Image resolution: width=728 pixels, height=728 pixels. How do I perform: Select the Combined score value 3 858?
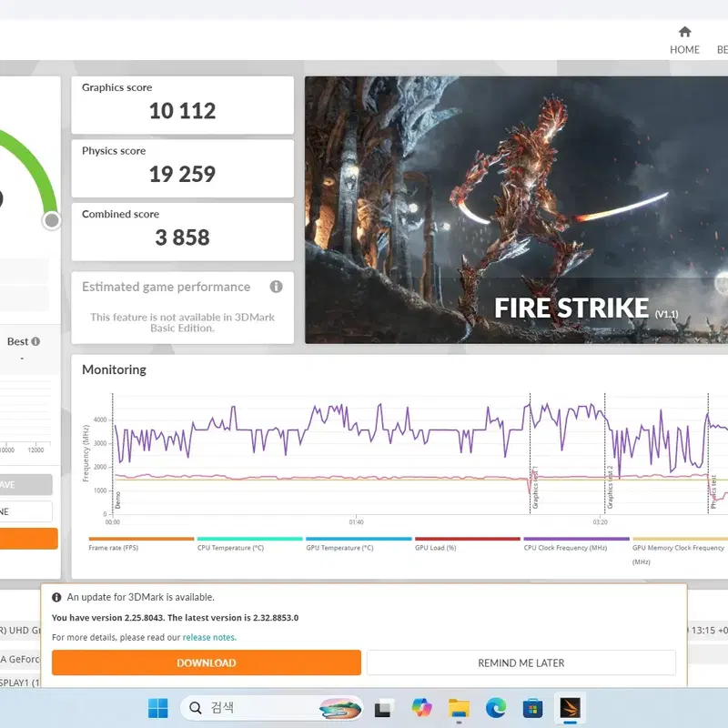183,238
